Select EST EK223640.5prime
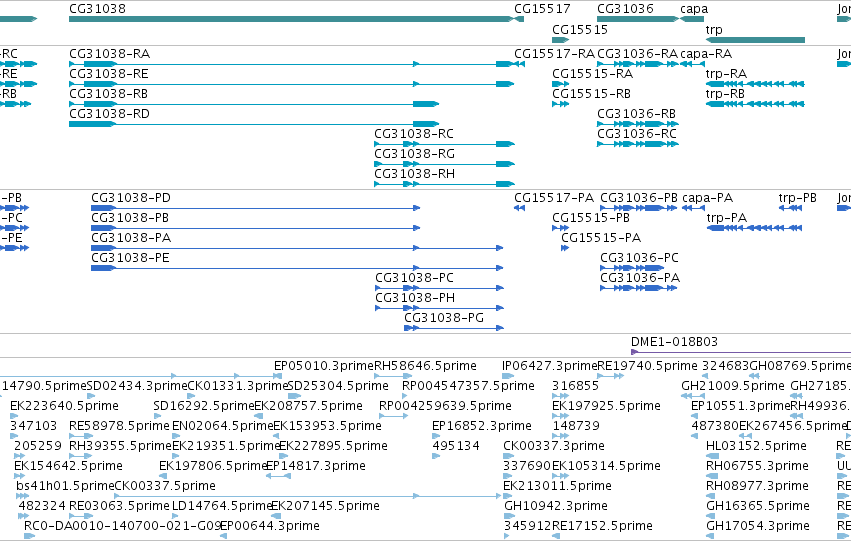This screenshot has width=851, height=541. [x=16, y=416]
